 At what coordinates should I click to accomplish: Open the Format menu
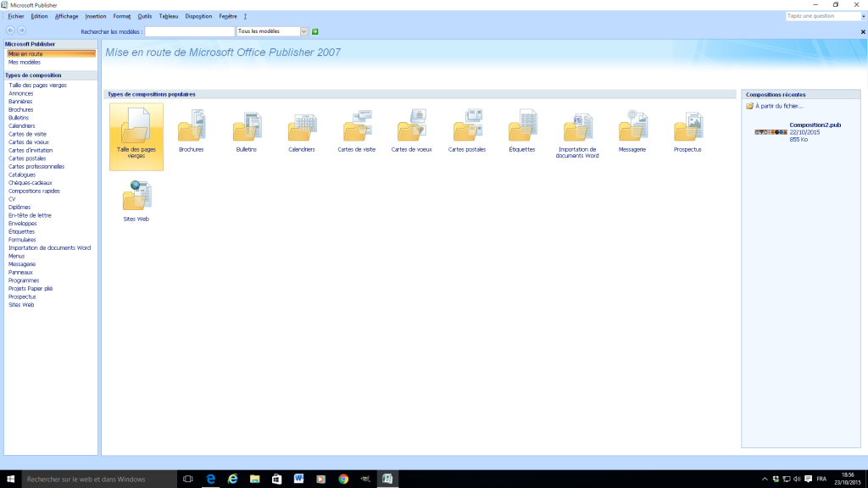pyautogui.click(x=122, y=17)
